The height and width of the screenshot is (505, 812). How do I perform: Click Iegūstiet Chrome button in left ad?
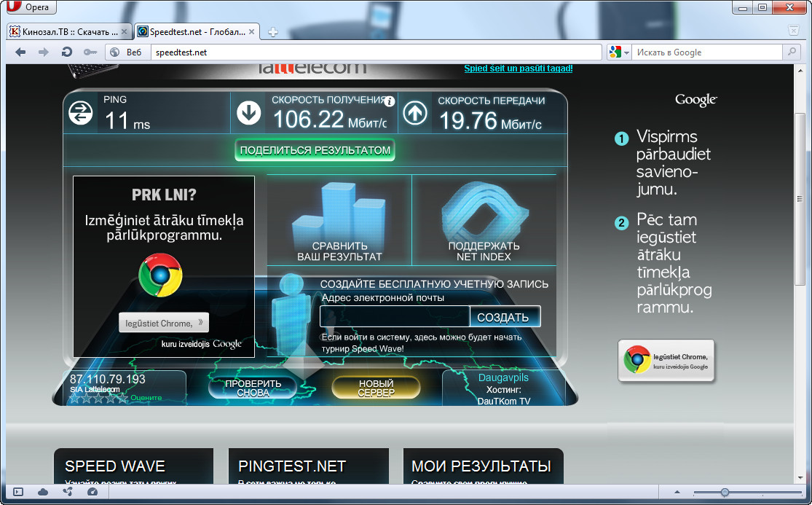point(164,323)
